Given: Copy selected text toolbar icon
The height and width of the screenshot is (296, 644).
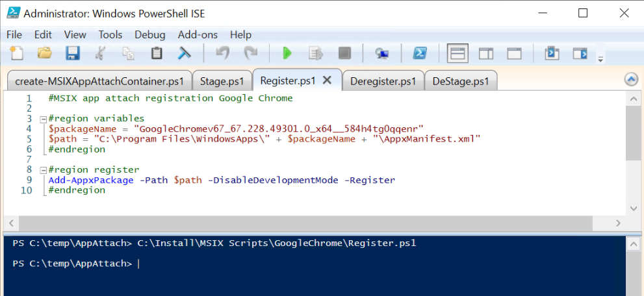Looking at the screenshot, I should click(x=128, y=53).
